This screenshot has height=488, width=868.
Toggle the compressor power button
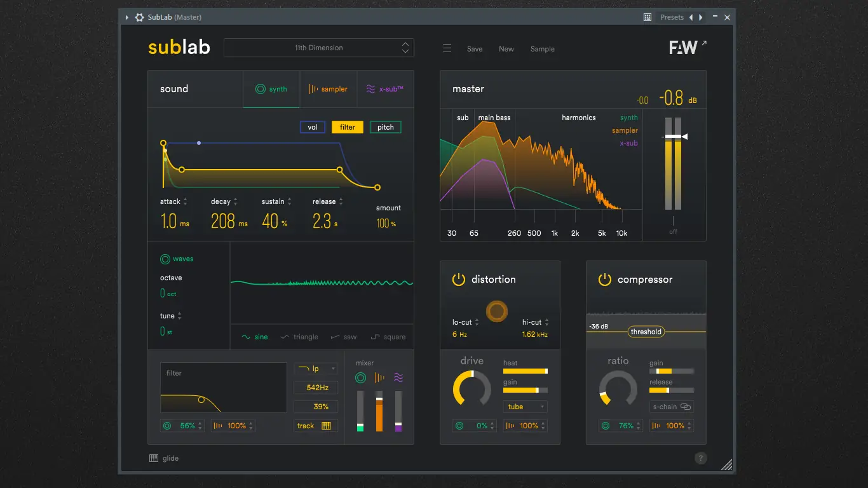click(x=604, y=279)
